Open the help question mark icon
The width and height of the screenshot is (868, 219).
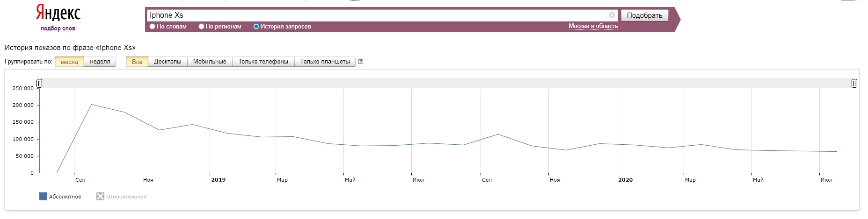click(361, 62)
